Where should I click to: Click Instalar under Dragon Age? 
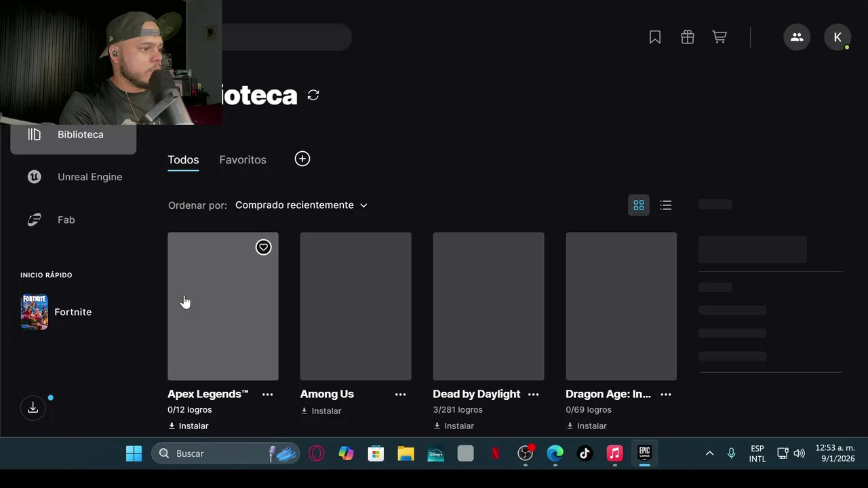pos(587,426)
